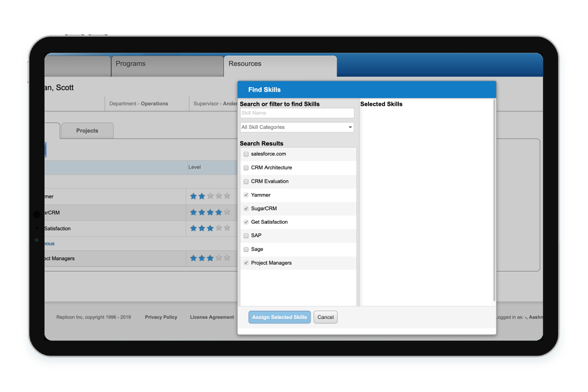The width and height of the screenshot is (588, 392).
Task: Click Assign Selected Skills button
Action: coord(279,317)
